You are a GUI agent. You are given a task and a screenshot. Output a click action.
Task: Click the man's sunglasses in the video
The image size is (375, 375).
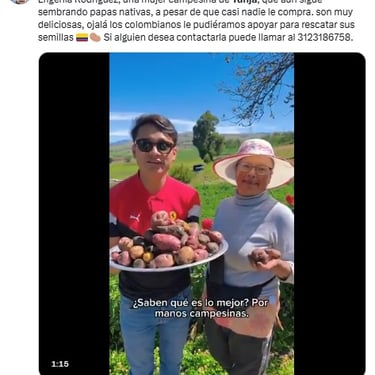[x=155, y=146]
